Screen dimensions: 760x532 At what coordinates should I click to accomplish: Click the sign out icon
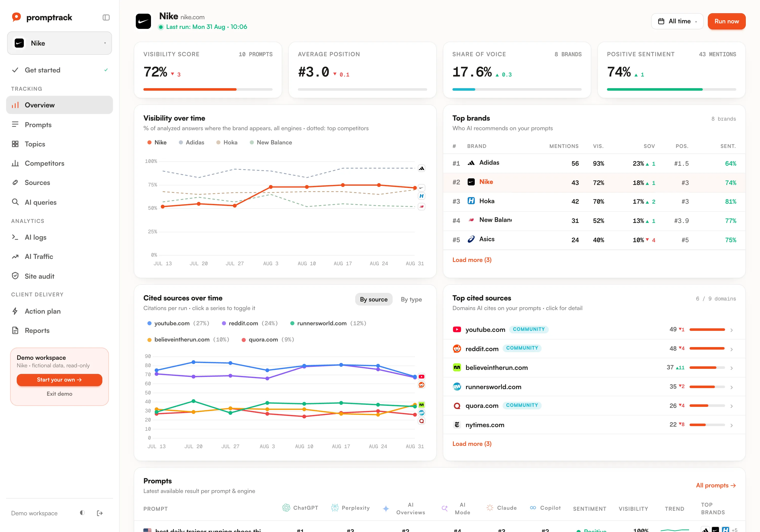click(x=100, y=513)
